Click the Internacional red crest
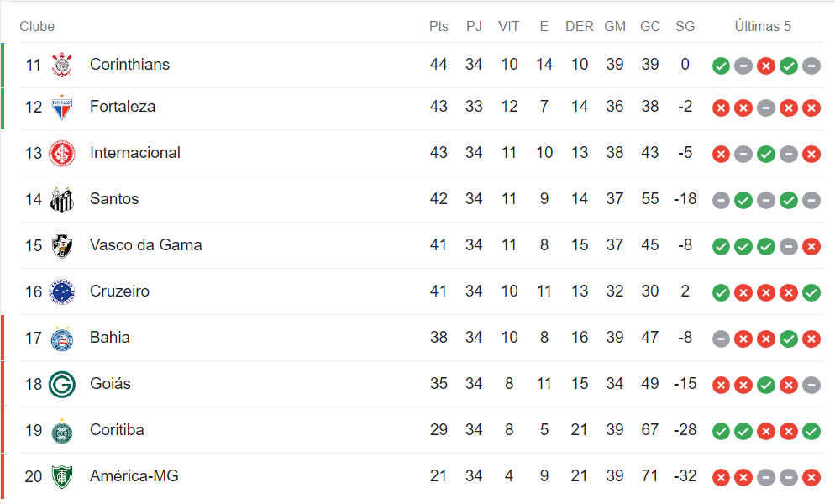835x504 pixels. click(x=62, y=154)
